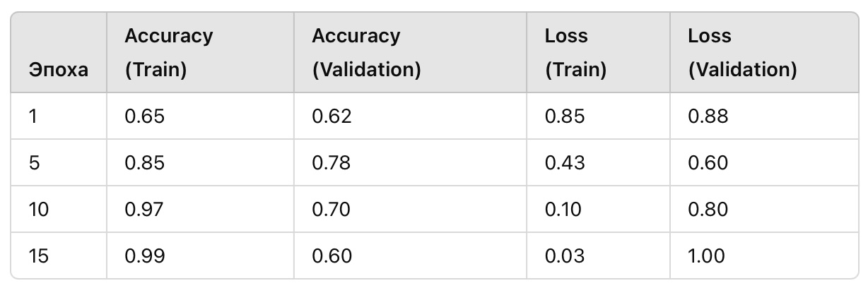Select train loss value 0.03

[x=565, y=256]
